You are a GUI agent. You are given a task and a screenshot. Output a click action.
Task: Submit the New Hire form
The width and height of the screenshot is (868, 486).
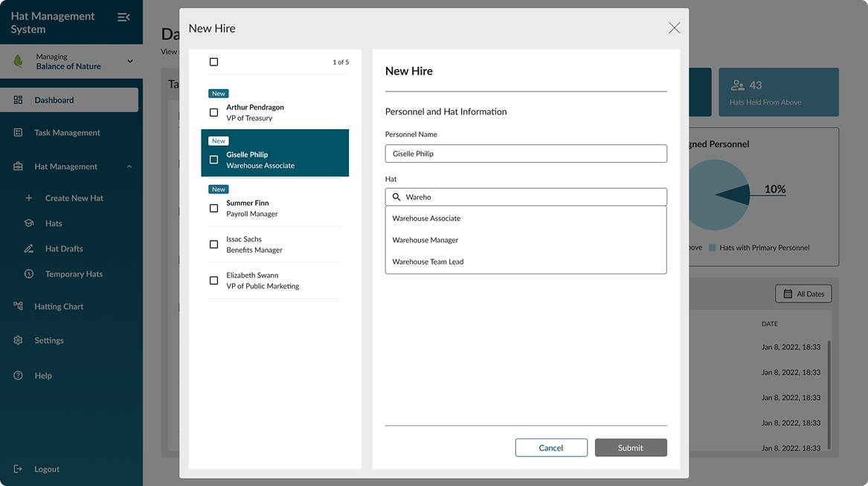pos(630,447)
